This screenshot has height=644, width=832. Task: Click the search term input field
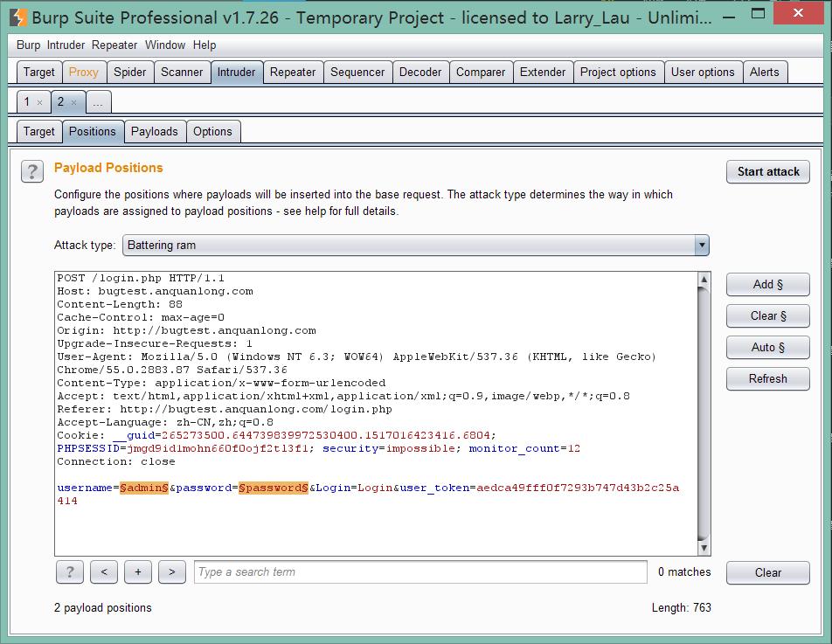pyautogui.click(x=419, y=572)
